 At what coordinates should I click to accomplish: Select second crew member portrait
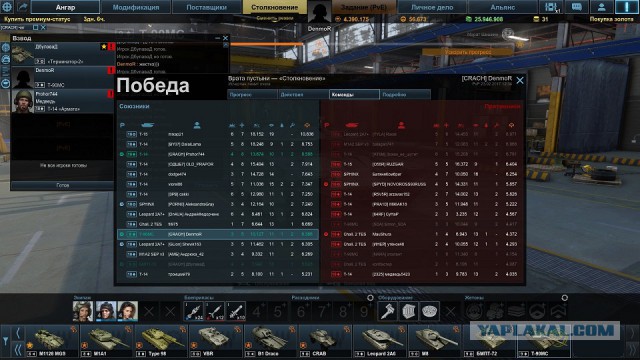105,311
